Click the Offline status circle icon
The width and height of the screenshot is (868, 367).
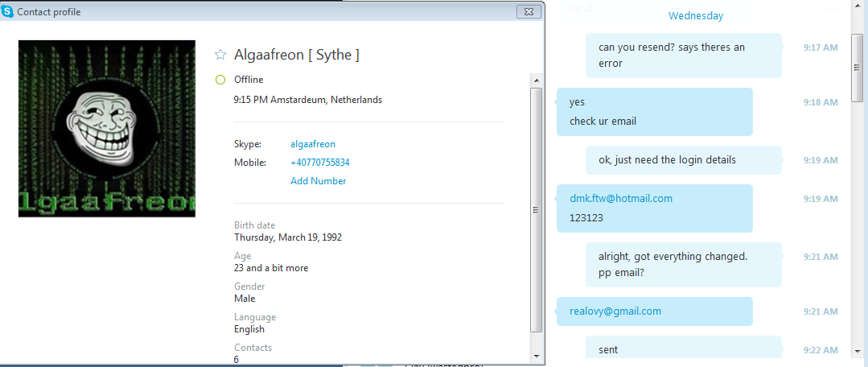click(220, 80)
